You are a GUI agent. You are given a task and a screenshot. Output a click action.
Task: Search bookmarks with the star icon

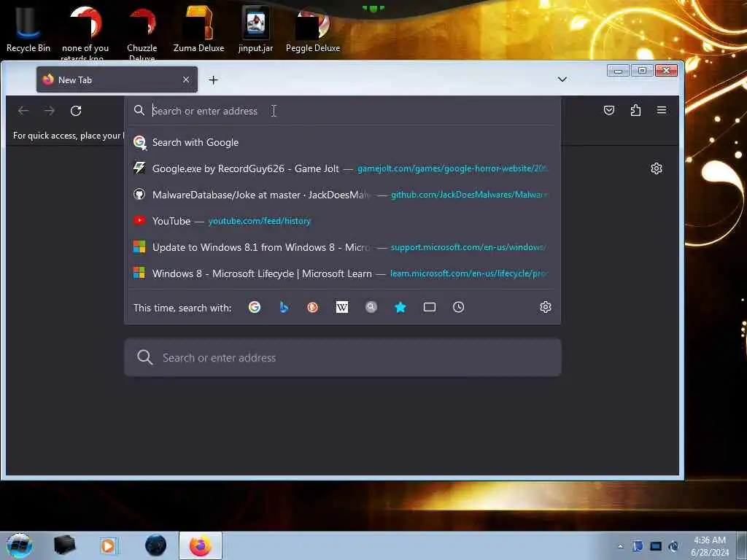[400, 307]
